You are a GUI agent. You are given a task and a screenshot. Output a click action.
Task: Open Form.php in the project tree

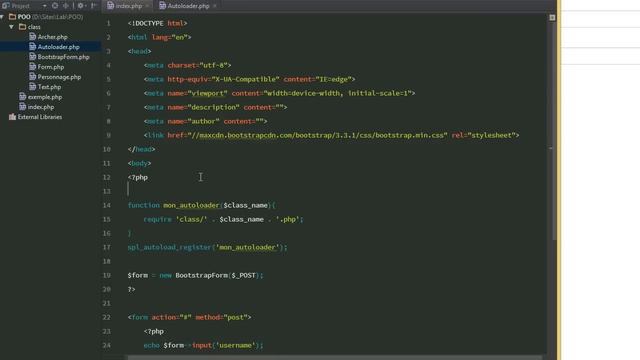pos(51,67)
